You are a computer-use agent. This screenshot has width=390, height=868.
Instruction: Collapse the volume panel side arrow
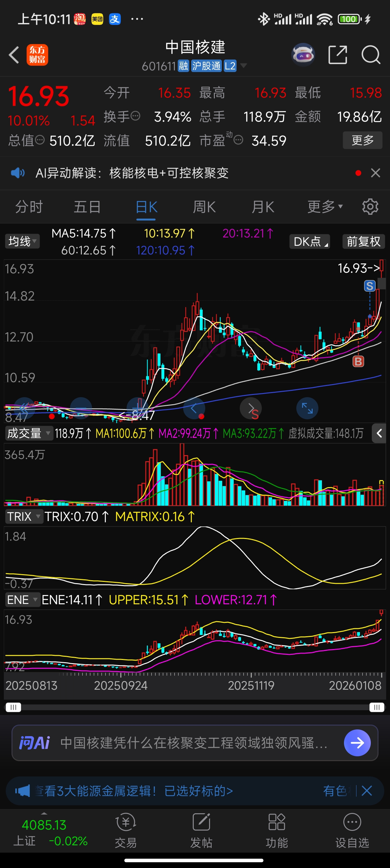379,433
